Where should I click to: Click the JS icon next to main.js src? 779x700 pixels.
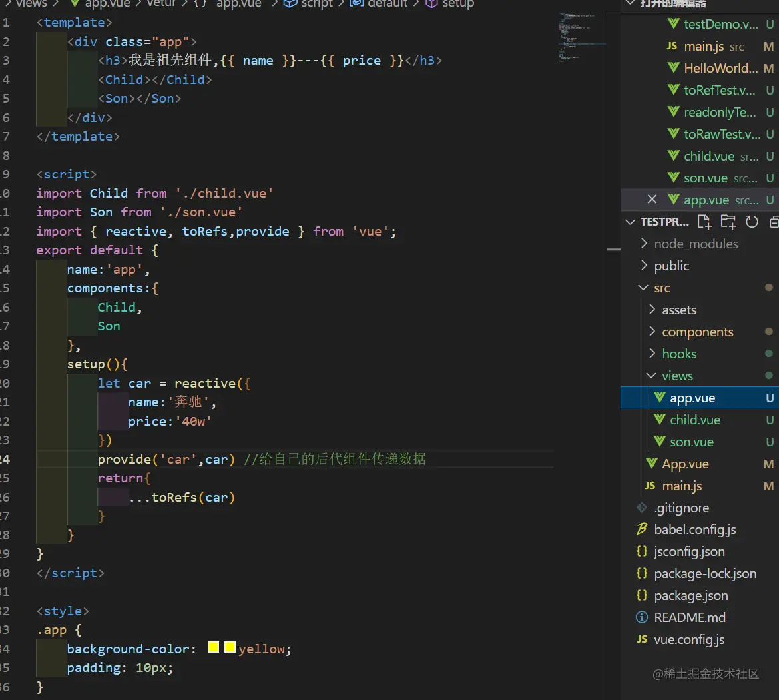tap(672, 46)
